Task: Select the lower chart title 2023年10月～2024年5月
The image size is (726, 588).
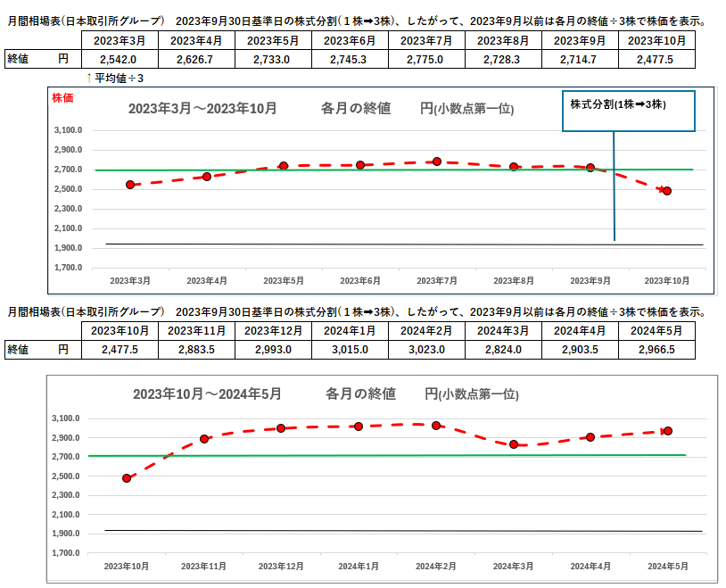Action: pos(207,393)
